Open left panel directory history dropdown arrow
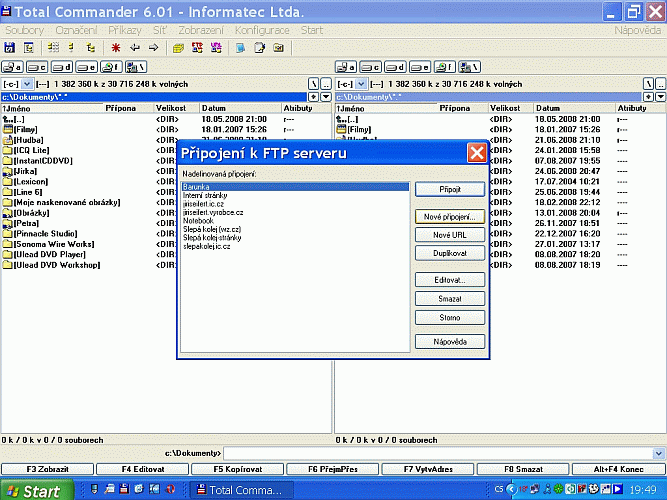Image resolution: width=667 pixels, height=500 pixels. pos(326,96)
